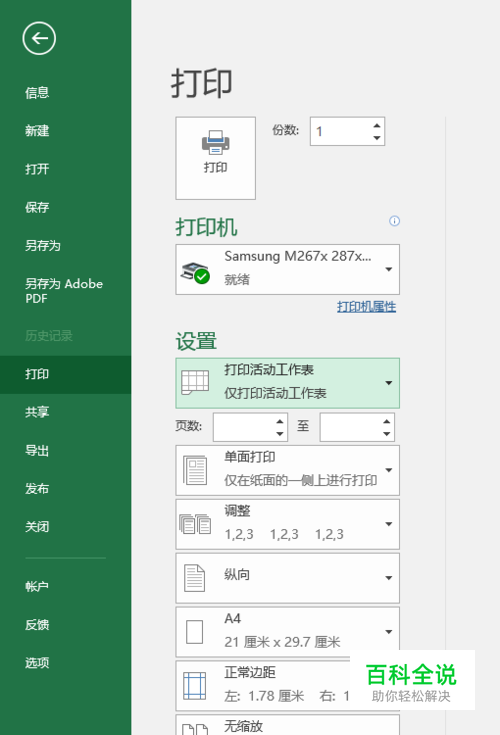Click the active worksheet grid icon
Image resolution: width=500 pixels, height=735 pixels.
[195, 382]
